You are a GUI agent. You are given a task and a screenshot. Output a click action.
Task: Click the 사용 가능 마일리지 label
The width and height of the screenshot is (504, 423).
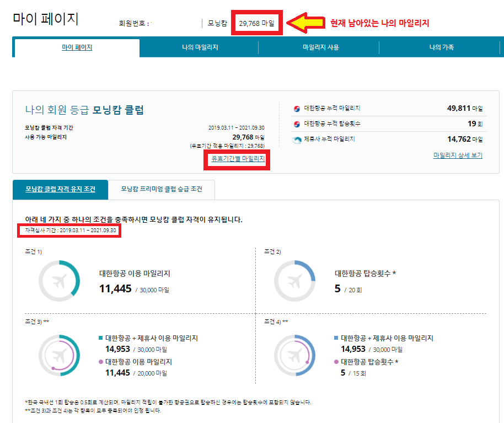coord(46,137)
